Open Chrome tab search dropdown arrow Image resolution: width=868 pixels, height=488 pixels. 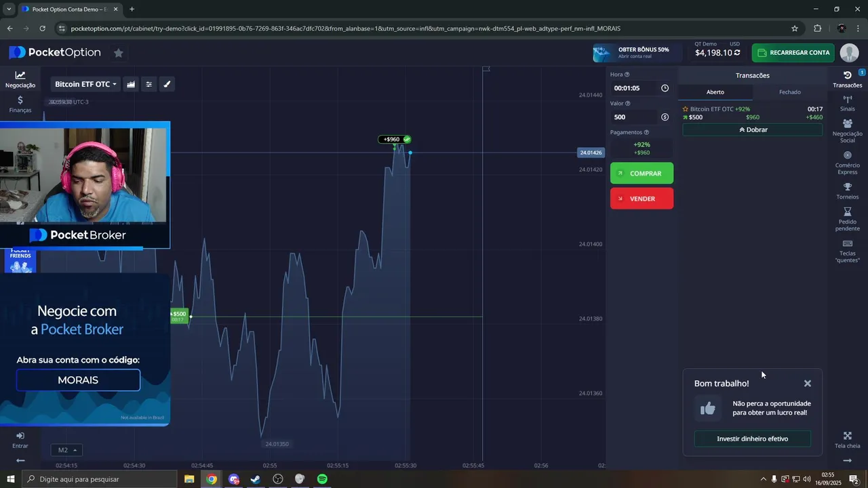pos(9,9)
